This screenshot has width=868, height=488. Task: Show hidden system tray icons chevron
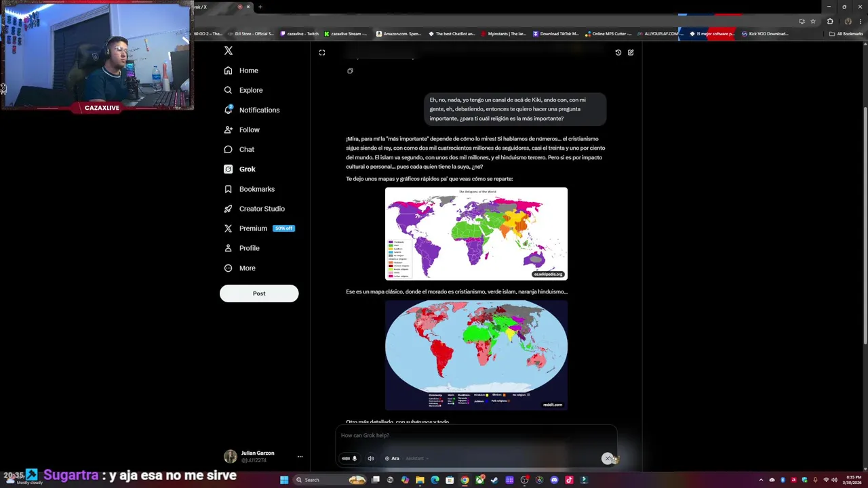tap(761, 480)
